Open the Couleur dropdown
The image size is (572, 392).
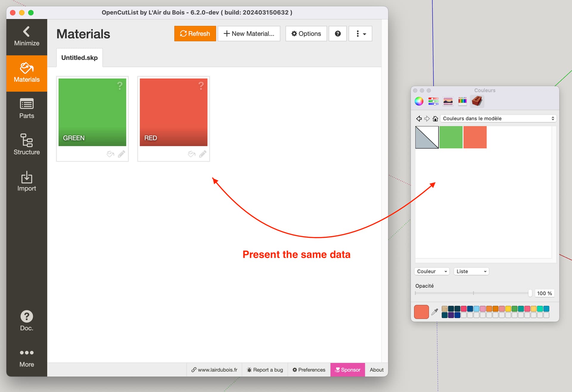pyautogui.click(x=431, y=271)
